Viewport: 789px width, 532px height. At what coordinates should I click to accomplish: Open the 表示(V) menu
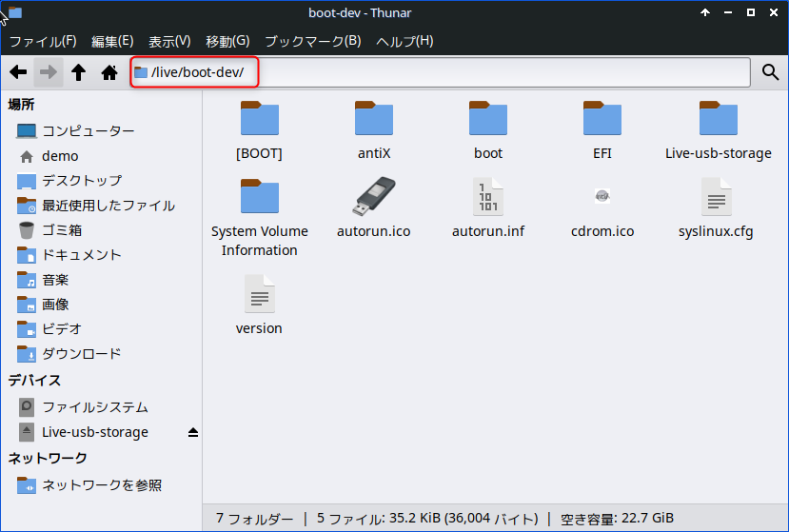(169, 41)
